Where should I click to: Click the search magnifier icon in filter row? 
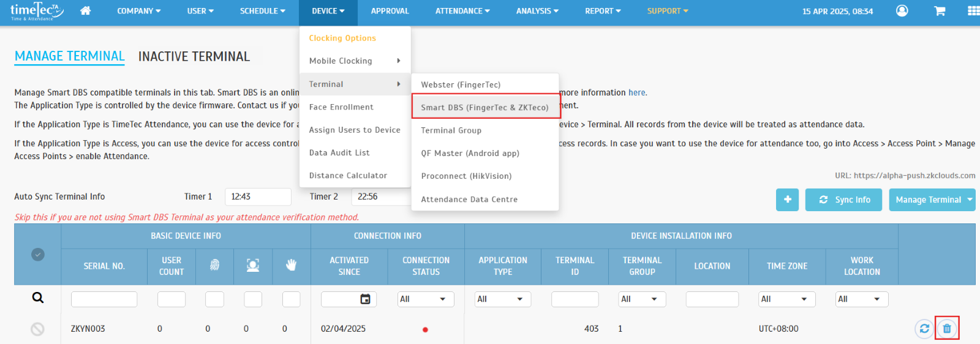tap(38, 298)
